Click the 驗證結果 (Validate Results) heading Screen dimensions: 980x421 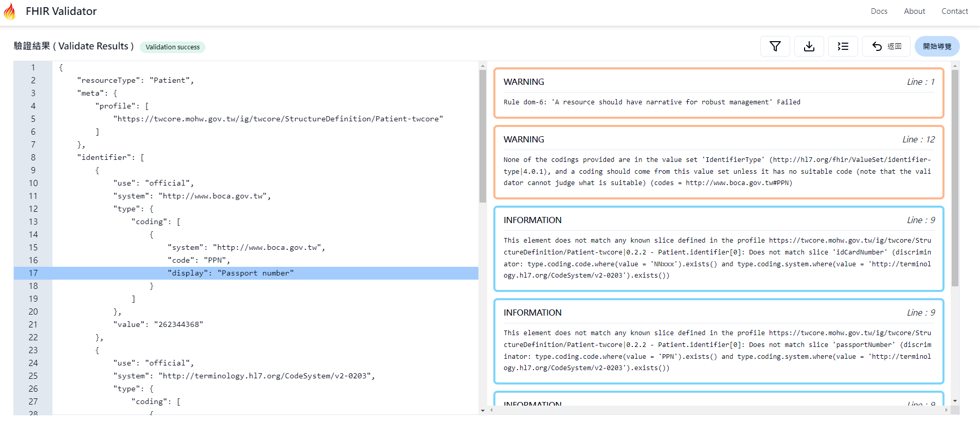[x=74, y=46]
